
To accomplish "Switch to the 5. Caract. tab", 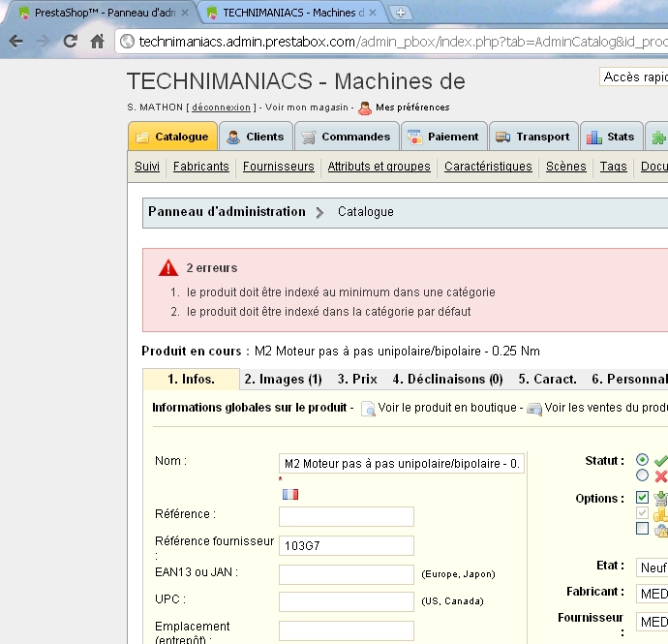I will 547,379.
